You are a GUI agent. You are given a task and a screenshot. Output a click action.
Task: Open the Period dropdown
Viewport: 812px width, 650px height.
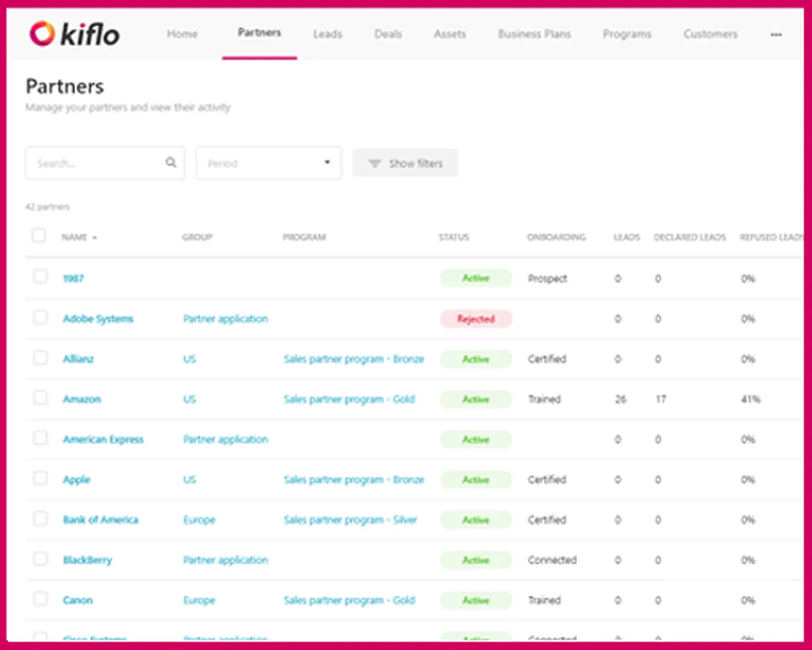[x=269, y=163]
